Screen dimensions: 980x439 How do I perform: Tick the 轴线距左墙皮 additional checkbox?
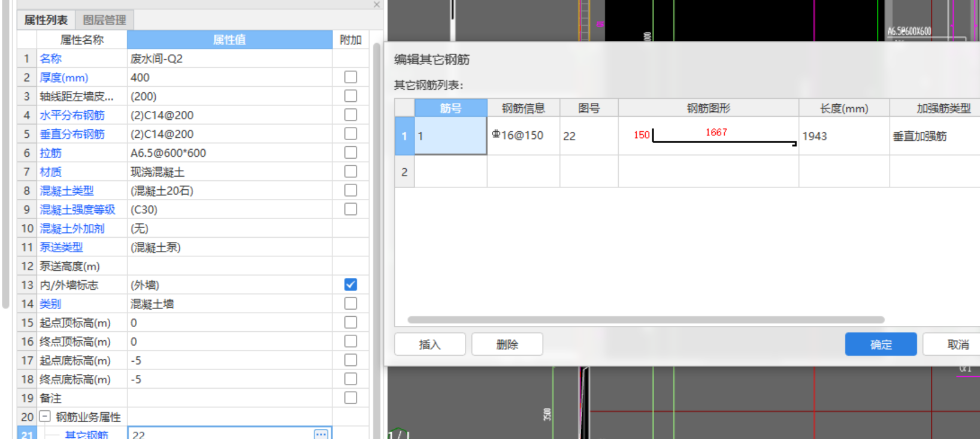[x=350, y=96]
